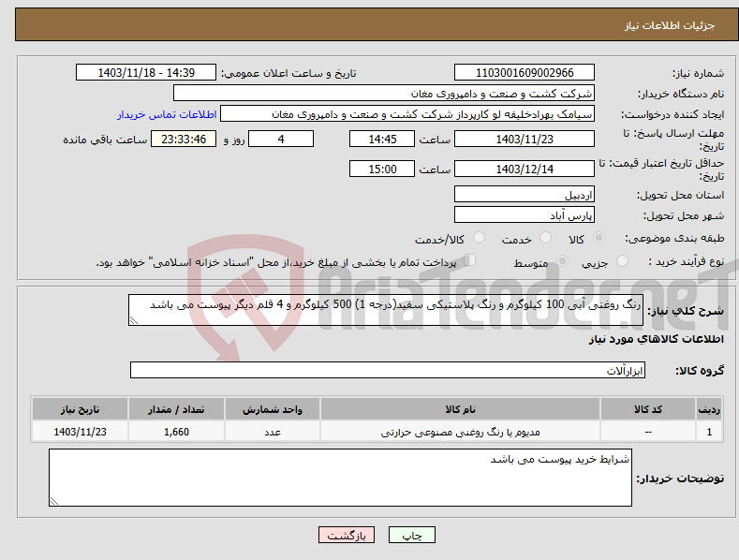This screenshot has height=560, width=739.
Task: Click the row number cell 1
Action: (709, 432)
